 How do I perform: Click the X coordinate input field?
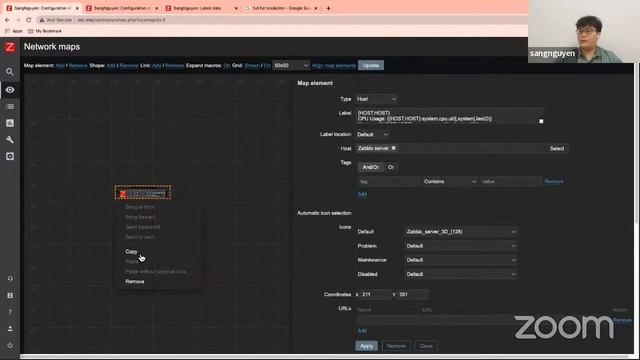pyautogui.click(x=376, y=294)
